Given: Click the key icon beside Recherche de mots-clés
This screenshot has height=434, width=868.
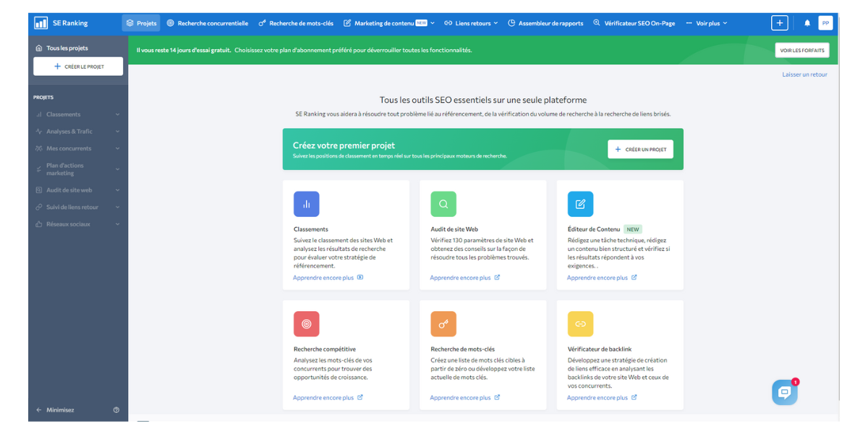Looking at the screenshot, I should point(263,23).
